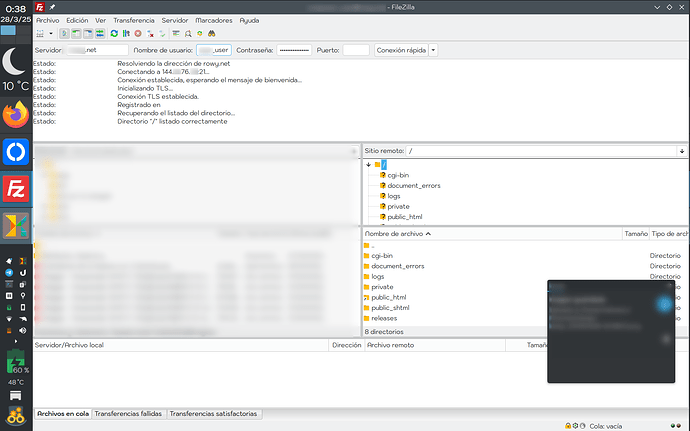Click the Puerto input field
The image size is (690, 431).
[356, 50]
